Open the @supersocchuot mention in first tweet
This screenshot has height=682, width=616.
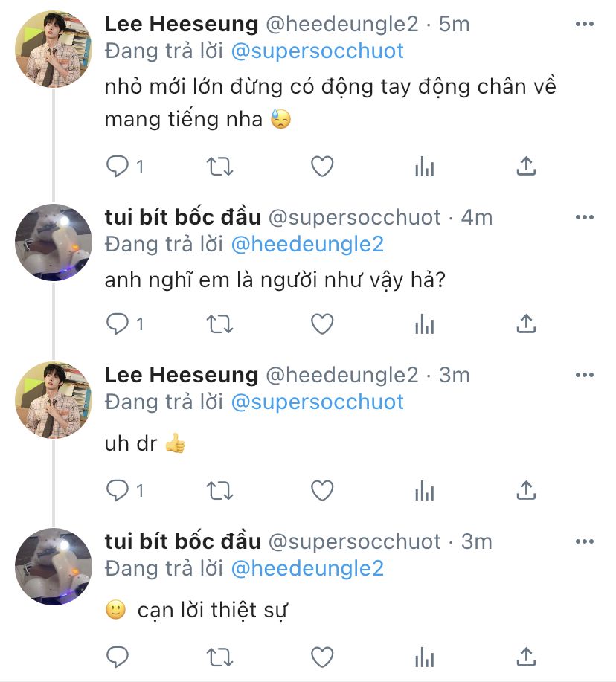318,51
